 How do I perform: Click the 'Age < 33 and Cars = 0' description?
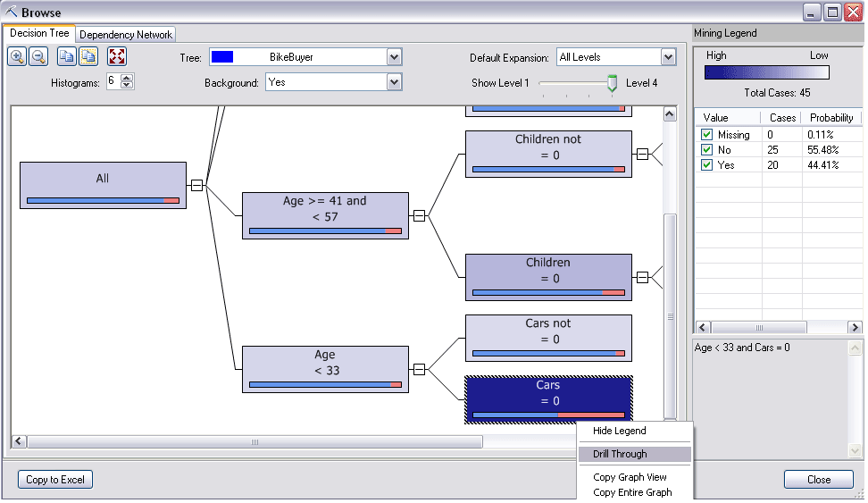(742, 348)
